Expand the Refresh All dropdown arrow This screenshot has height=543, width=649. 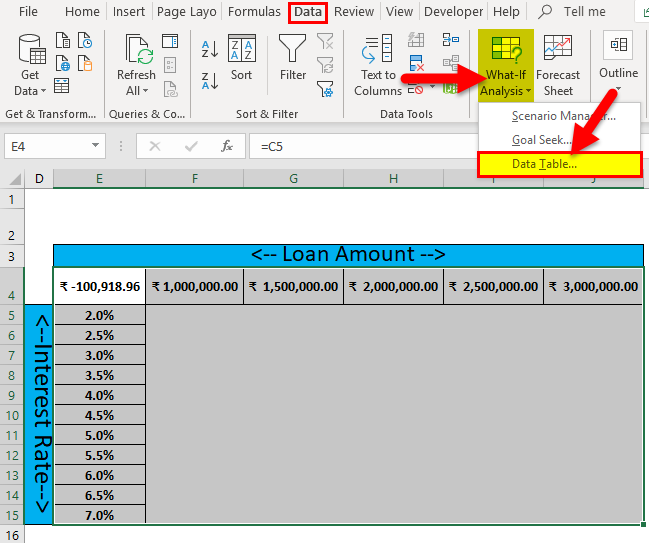(x=146, y=90)
